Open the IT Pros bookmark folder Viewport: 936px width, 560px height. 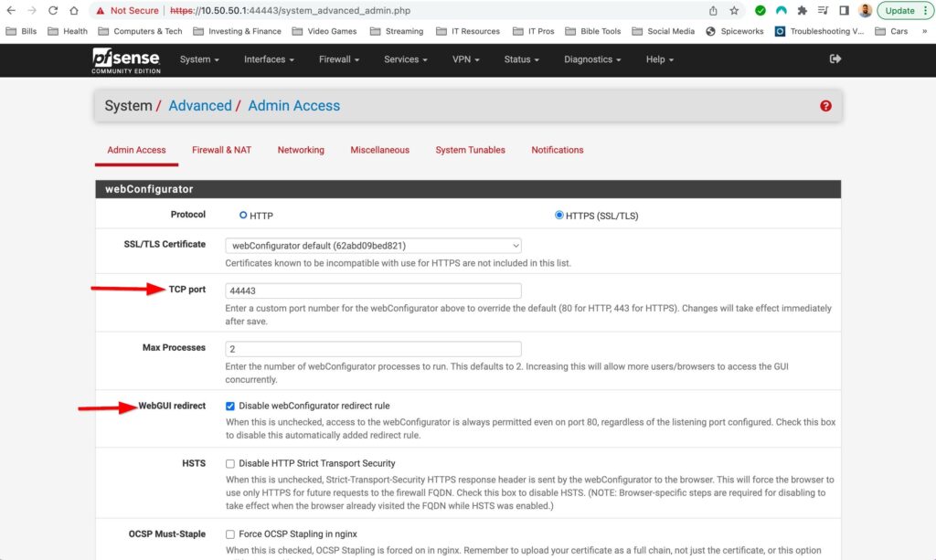[534, 31]
